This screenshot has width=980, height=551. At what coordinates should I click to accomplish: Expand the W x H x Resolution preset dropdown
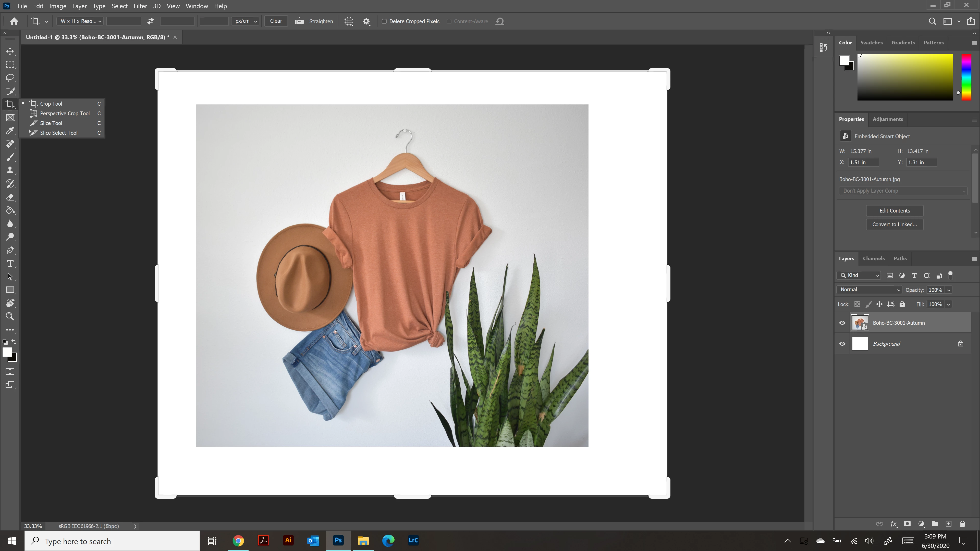[x=80, y=21]
